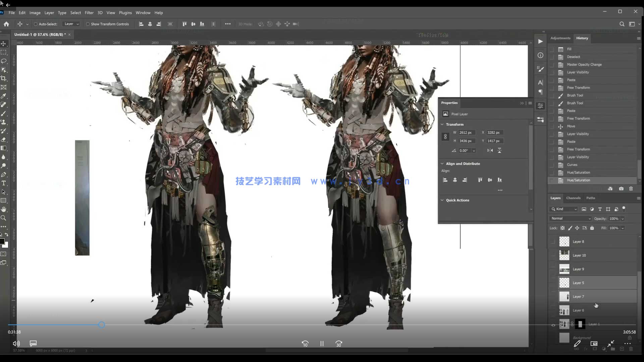Click the flip horizontal icon in Properties
This screenshot has width=644, height=362.
(x=490, y=150)
